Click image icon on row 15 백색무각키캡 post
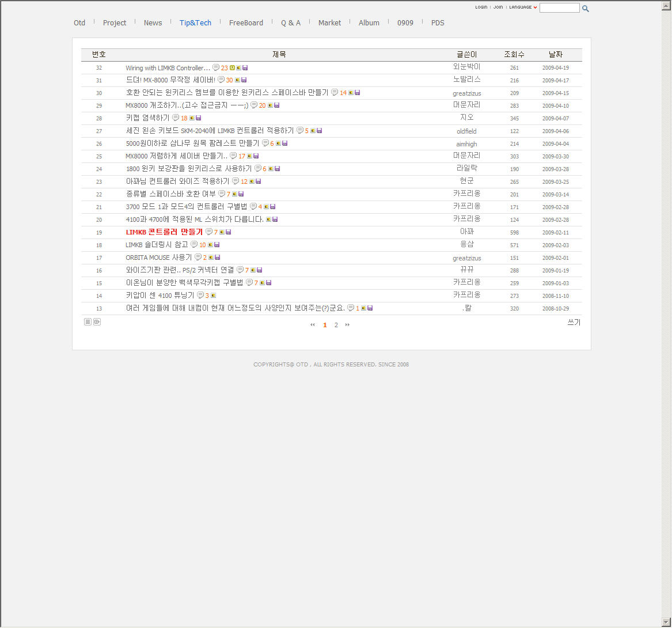 [262, 283]
